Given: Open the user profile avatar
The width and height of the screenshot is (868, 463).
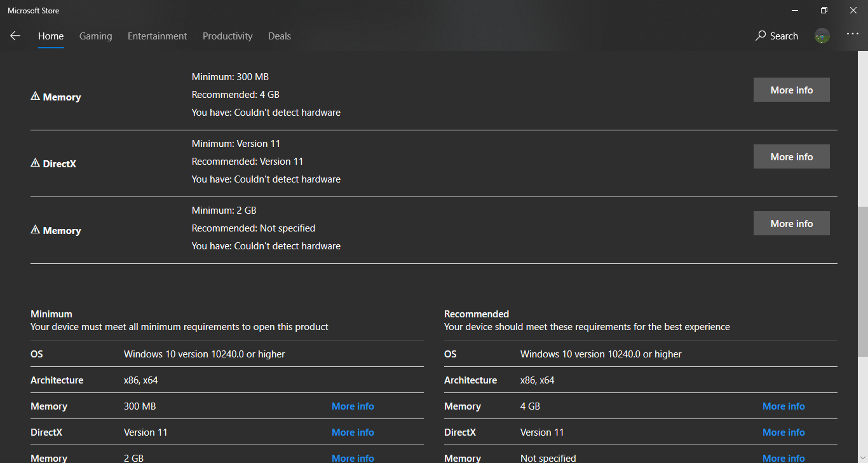Looking at the screenshot, I should click(x=822, y=36).
